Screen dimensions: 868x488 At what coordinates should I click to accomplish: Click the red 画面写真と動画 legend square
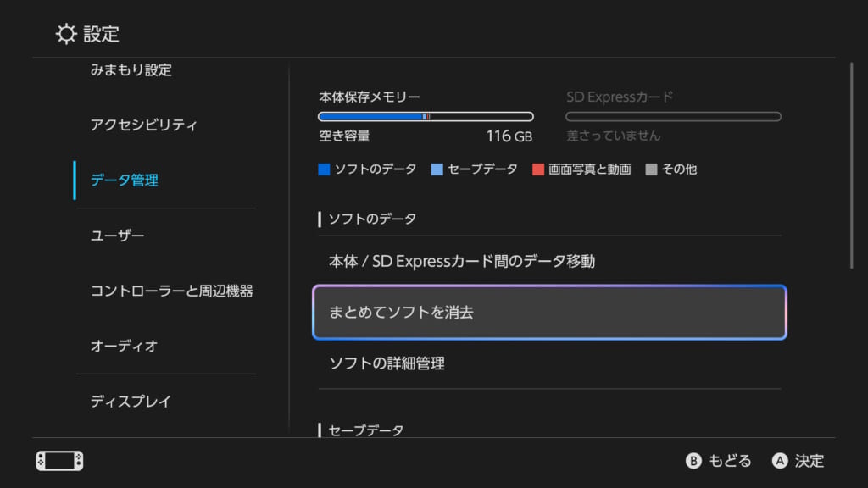click(x=537, y=169)
